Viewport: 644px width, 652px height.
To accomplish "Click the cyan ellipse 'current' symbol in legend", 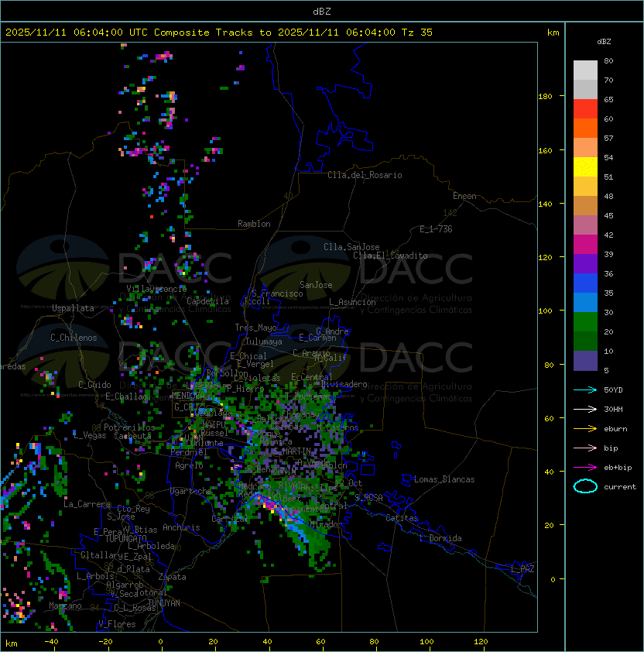I will pos(585,486).
